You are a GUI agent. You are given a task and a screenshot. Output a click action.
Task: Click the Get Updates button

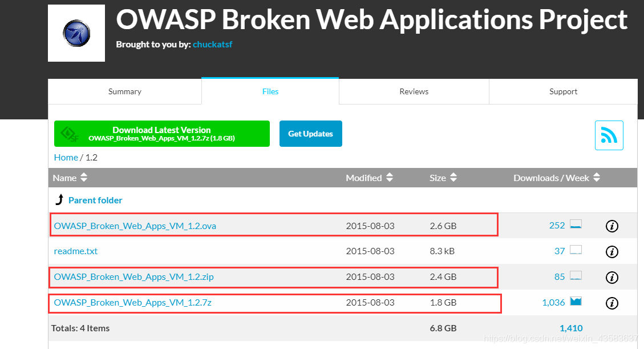[310, 134]
